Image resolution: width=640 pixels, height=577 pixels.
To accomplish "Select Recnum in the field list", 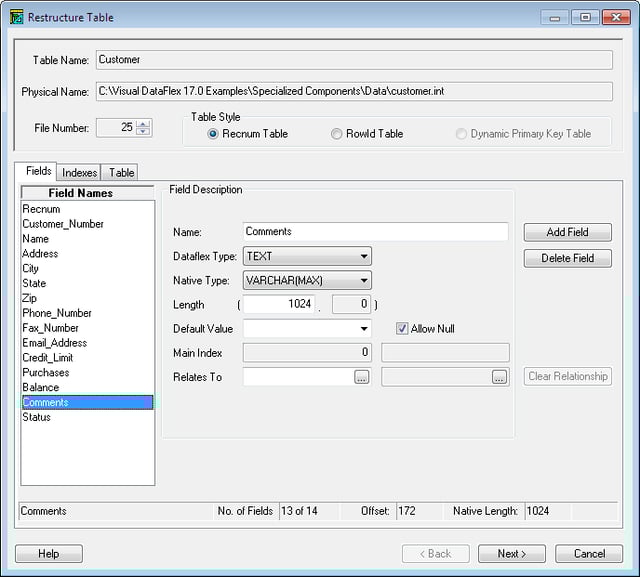I will click(x=88, y=209).
